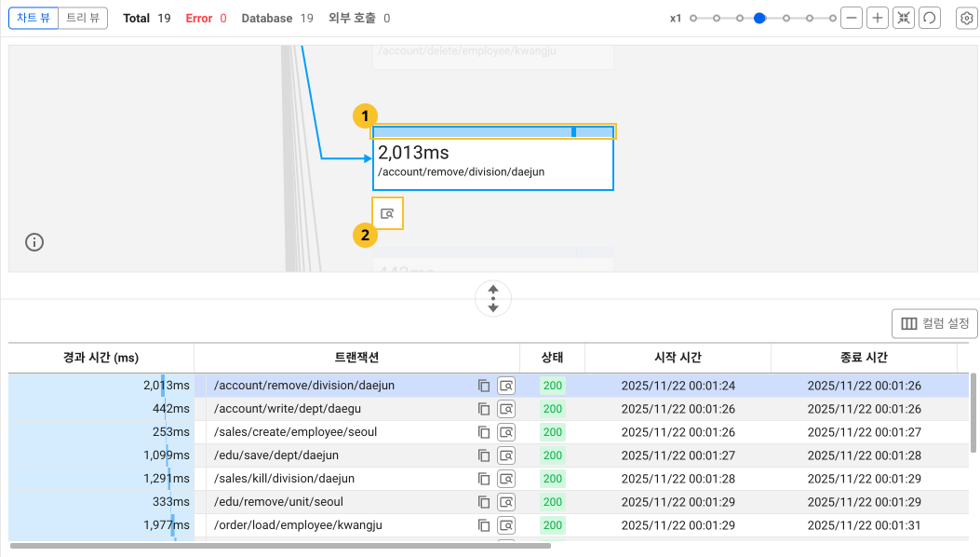This screenshot has height=557, width=980.
Task: Click the zoom out minus button
Action: tap(851, 19)
